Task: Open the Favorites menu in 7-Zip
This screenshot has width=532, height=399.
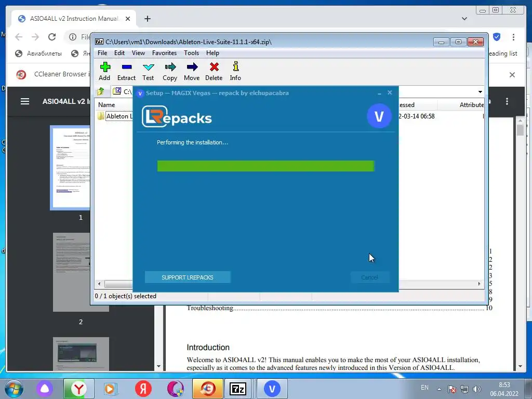Action: [164, 53]
